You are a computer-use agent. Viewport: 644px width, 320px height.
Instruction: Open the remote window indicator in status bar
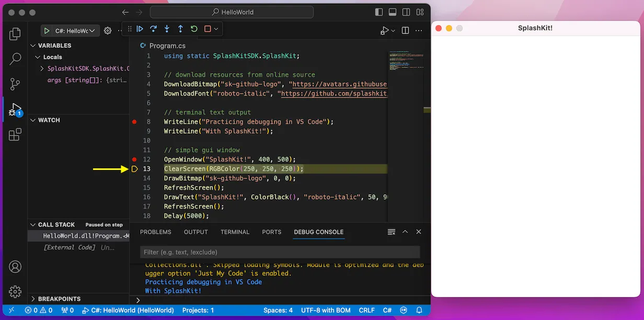tap(11, 310)
